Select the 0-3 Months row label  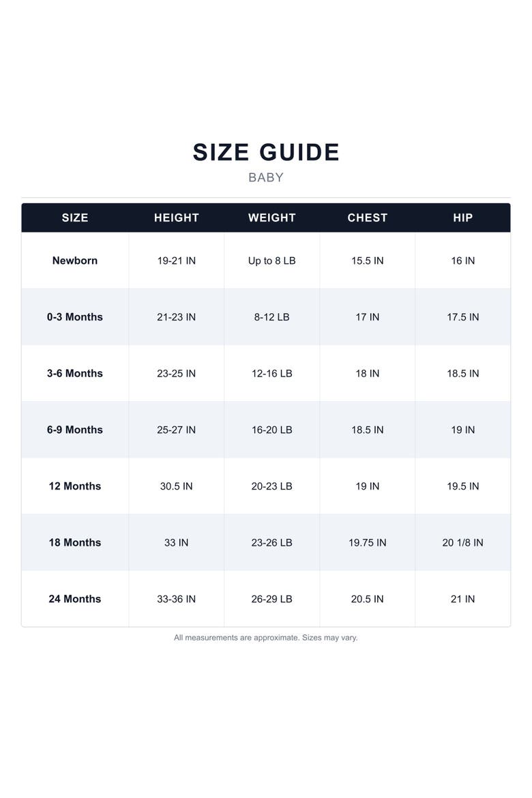point(75,317)
